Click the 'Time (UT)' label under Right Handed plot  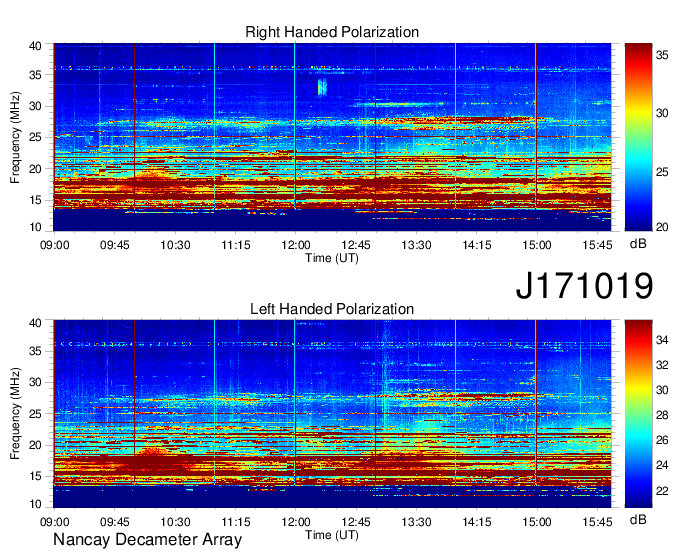click(332, 258)
